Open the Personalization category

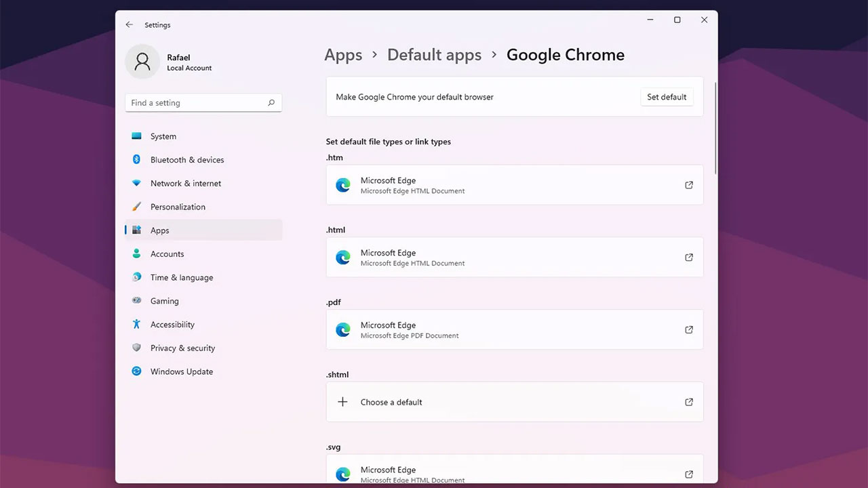pyautogui.click(x=203, y=207)
